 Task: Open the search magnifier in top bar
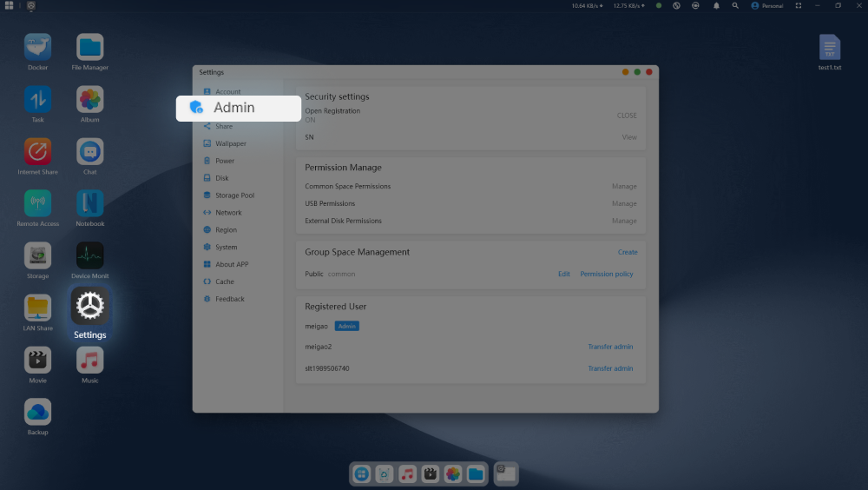coord(735,5)
